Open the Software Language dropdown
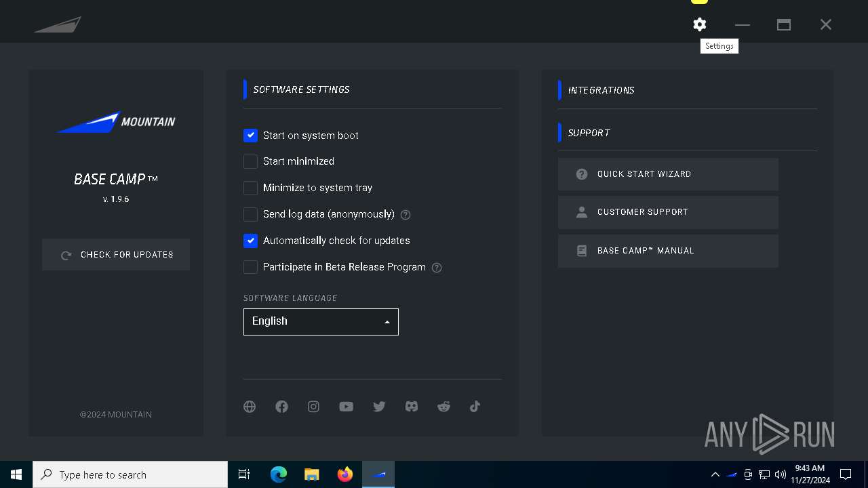This screenshot has width=868, height=488. tap(321, 322)
